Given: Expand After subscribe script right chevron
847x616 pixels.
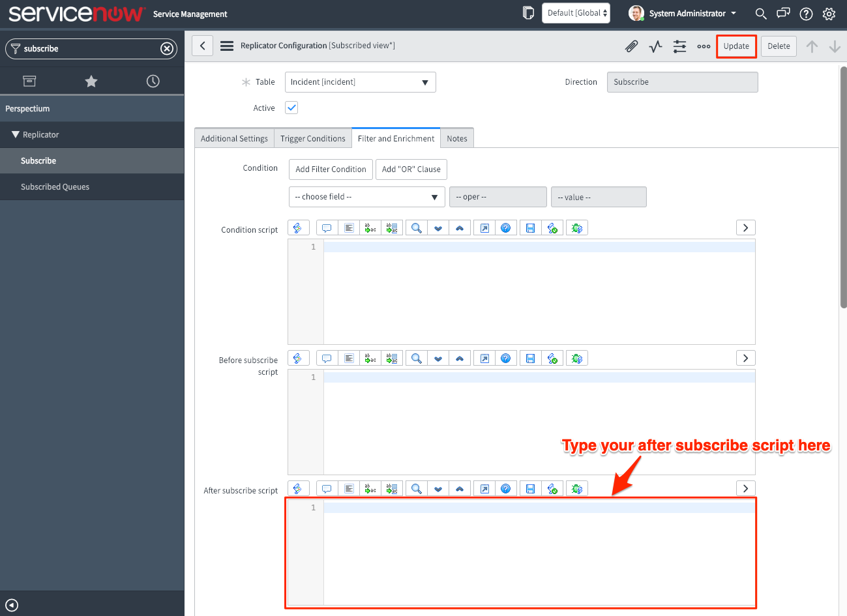Looking at the screenshot, I should coord(745,488).
